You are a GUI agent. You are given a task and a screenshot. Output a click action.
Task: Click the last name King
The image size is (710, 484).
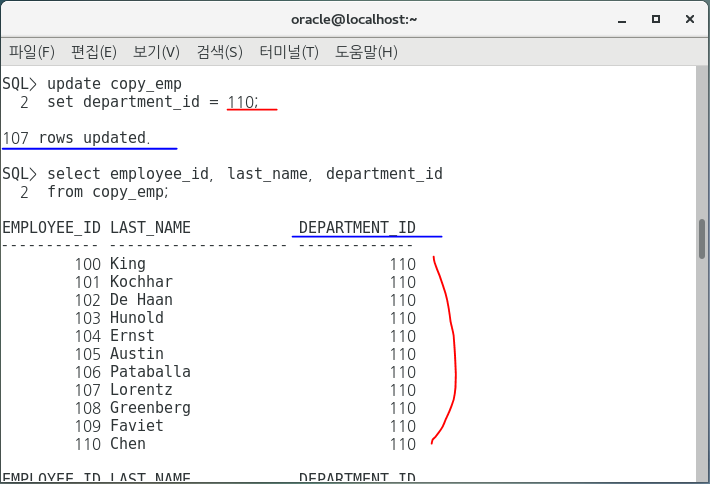pos(128,264)
